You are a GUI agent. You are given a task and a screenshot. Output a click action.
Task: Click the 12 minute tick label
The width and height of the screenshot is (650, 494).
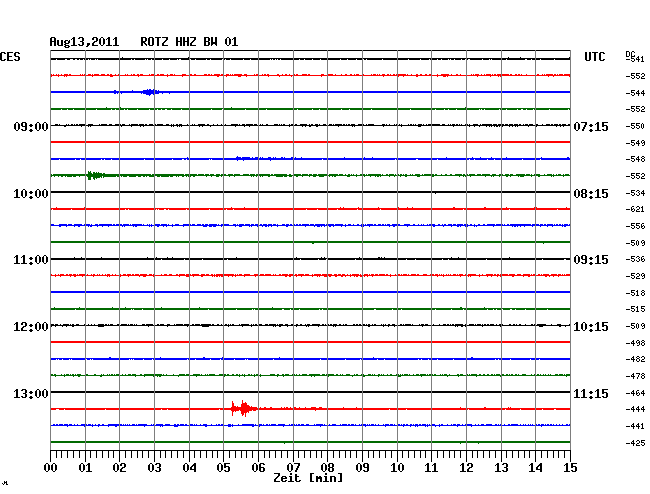coord(466,468)
